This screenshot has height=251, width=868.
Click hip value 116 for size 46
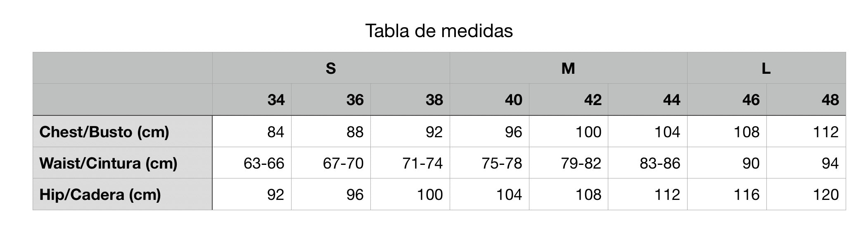click(747, 195)
